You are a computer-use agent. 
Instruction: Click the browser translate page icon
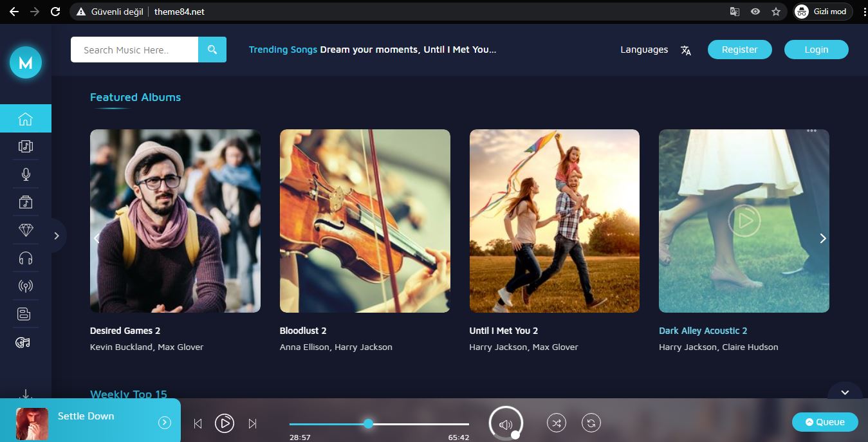click(735, 12)
